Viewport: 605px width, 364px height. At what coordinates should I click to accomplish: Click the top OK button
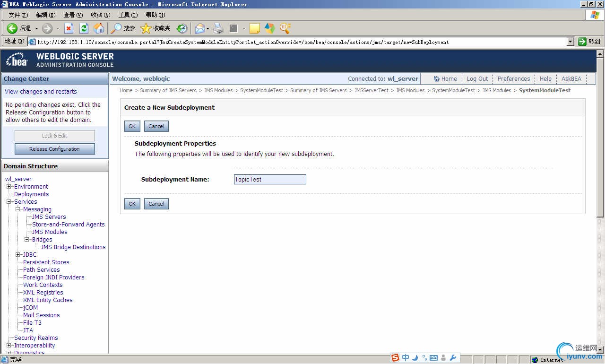pos(132,126)
